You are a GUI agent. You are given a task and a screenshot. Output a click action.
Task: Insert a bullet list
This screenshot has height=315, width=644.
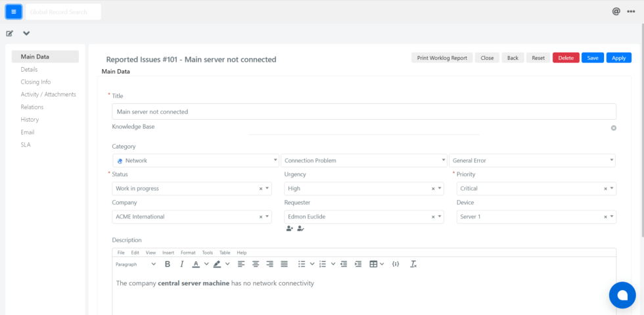tap(302, 264)
